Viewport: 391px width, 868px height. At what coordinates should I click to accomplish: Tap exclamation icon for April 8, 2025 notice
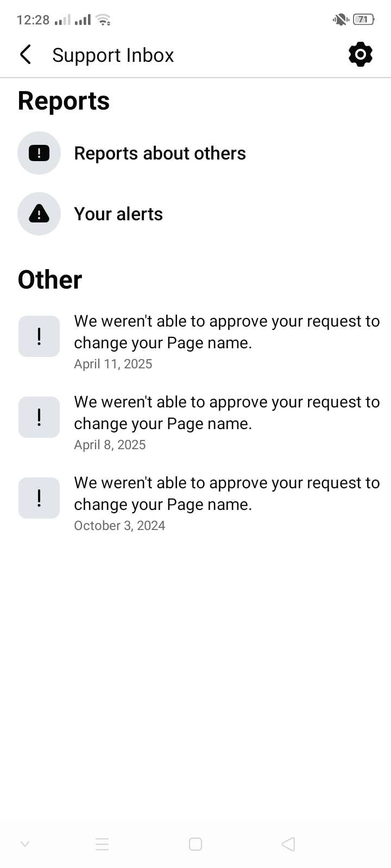[39, 417]
